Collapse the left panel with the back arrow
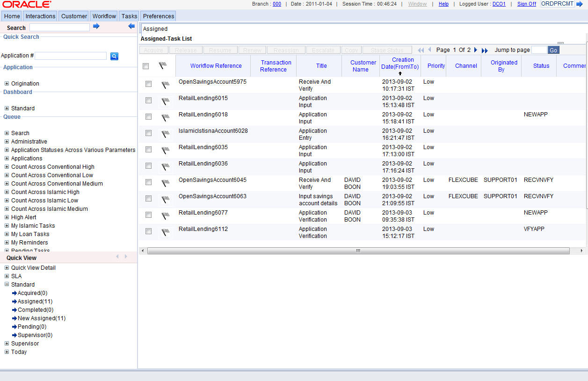 pos(131,26)
